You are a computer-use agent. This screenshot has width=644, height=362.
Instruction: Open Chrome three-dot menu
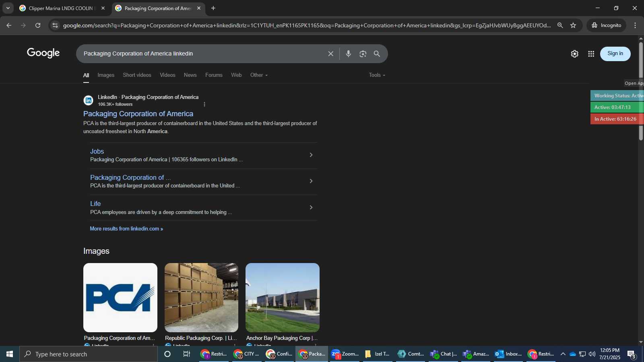(x=635, y=25)
